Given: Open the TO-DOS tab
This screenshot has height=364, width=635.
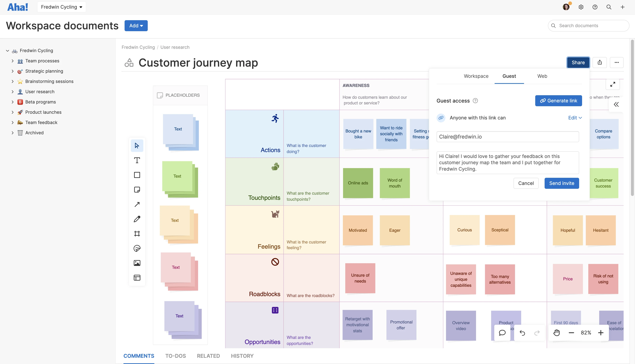Looking at the screenshot, I should click(x=175, y=356).
